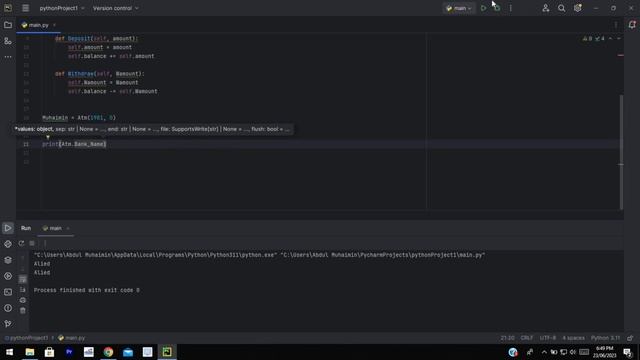640x360 pixels.
Task: Show hidden system tray icons
Action: point(544,352)
